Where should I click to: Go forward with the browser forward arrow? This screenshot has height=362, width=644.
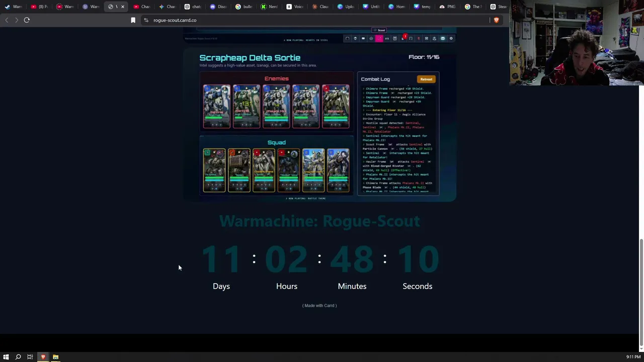pos(16,20)
